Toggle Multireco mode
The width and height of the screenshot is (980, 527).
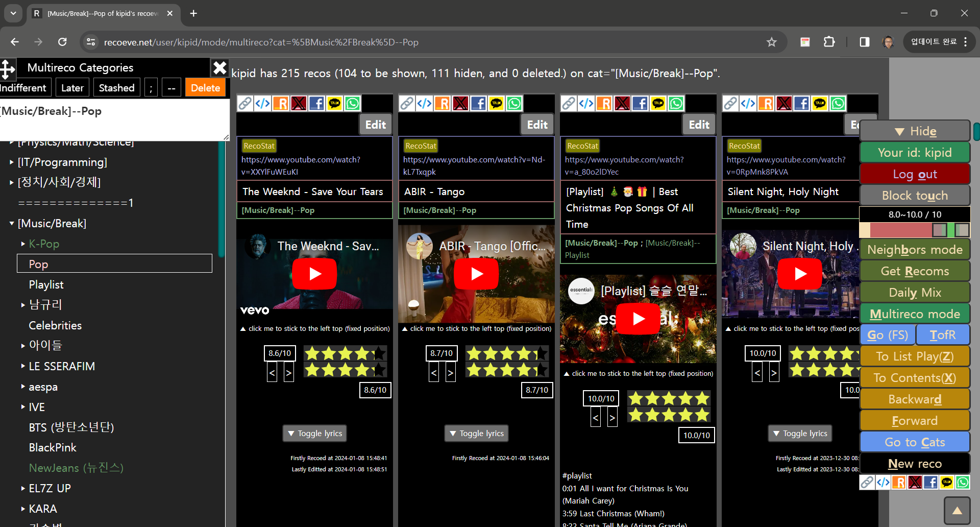click(915, 314)
